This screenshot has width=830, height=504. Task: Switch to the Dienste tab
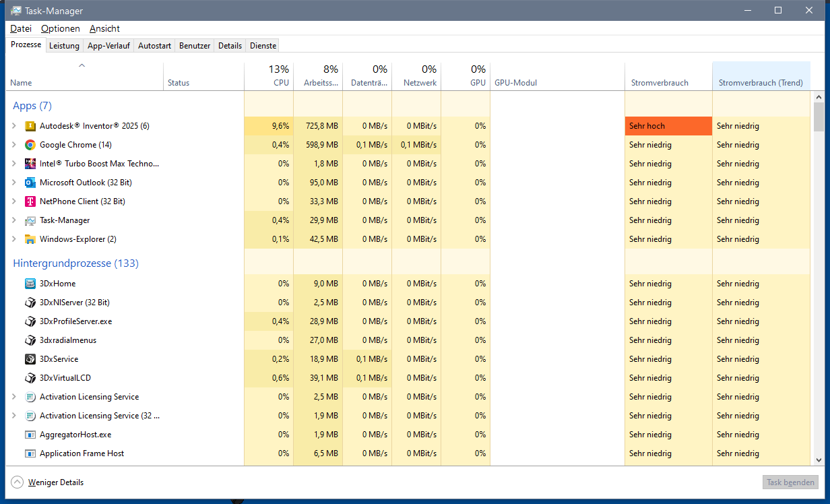coord(263,46)
